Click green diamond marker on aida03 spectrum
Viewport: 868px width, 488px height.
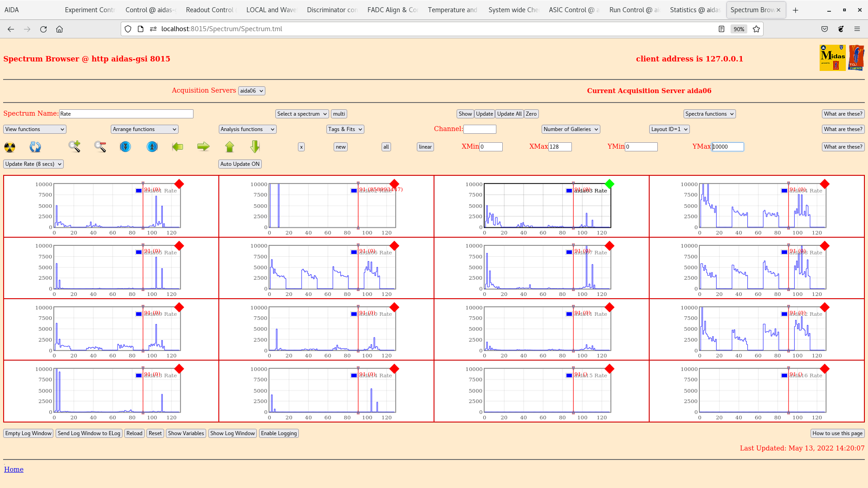(x=609, y=184)
